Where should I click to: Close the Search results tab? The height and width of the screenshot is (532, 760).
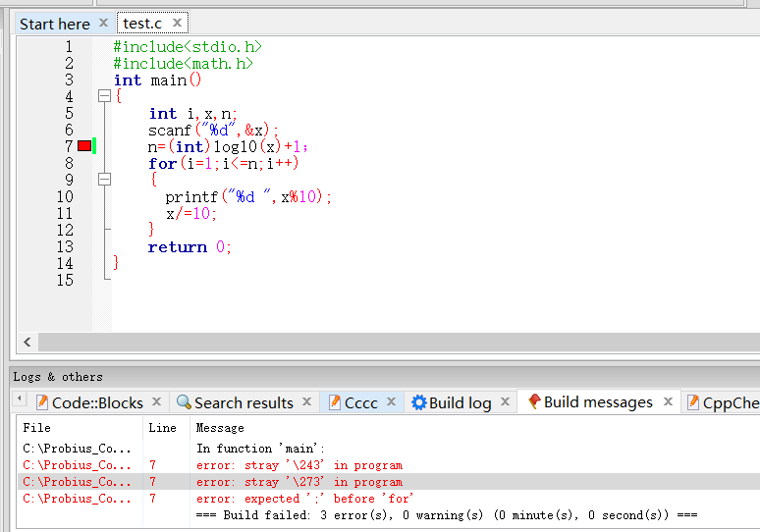pyautogui.click(x=306, y=401)
